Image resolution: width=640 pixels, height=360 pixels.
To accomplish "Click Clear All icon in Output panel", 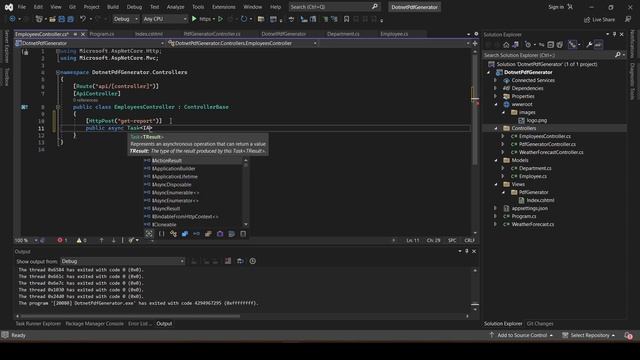I will pyautogui.click(x=228, y=261).
